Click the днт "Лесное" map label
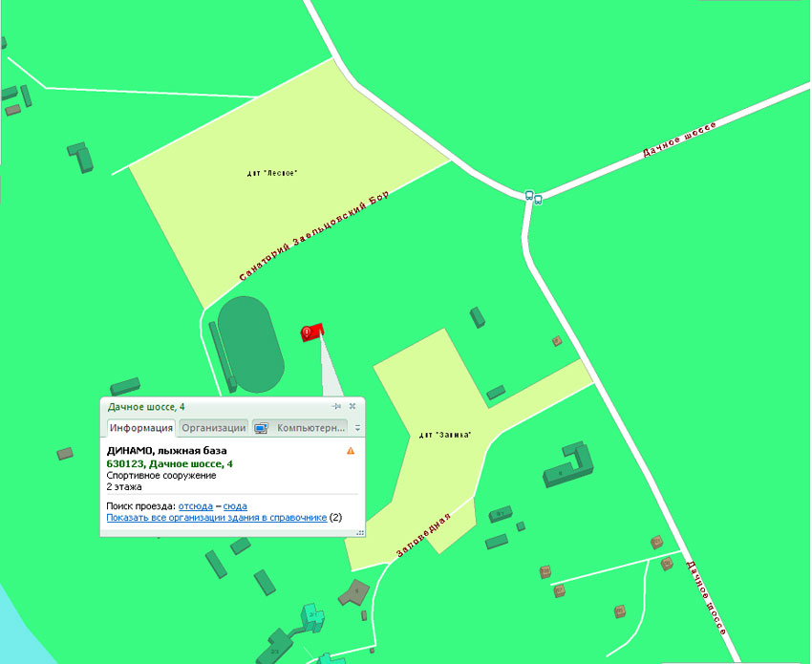The width and height of the screenshot is (812, 664). point(272,173)
